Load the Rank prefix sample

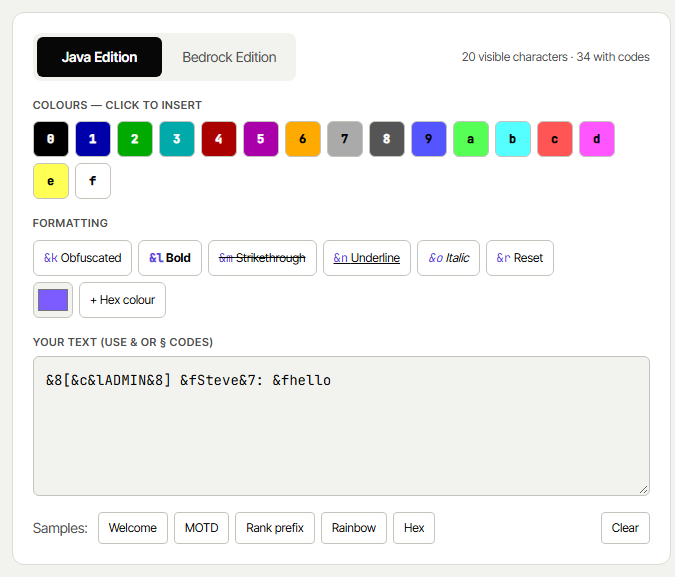[x=275, y=528]
